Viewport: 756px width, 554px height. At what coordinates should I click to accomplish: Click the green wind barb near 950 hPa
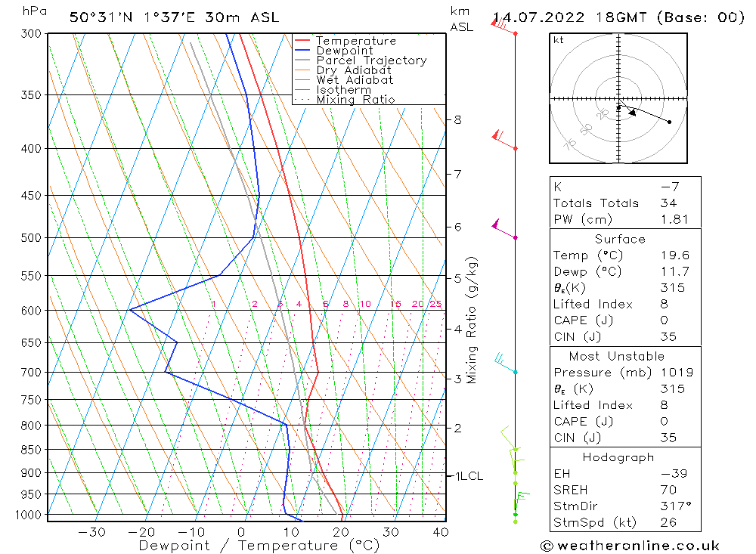click(x=521, y=504)
